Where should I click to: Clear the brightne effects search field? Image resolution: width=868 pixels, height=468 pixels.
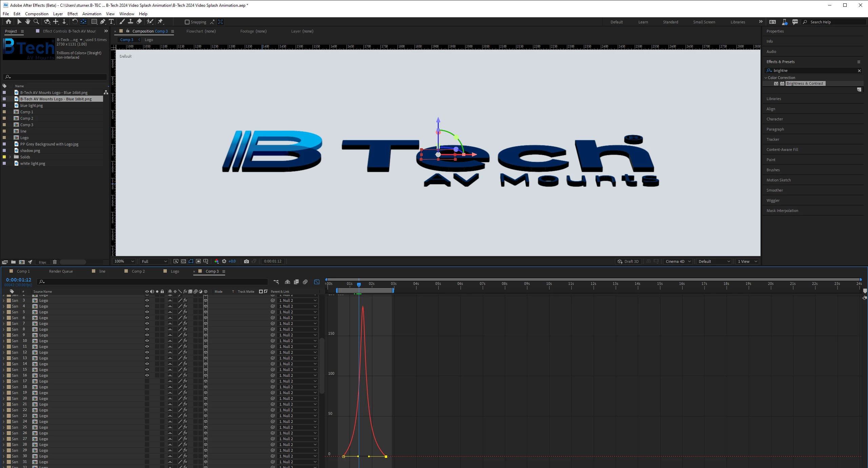point(859,71)
